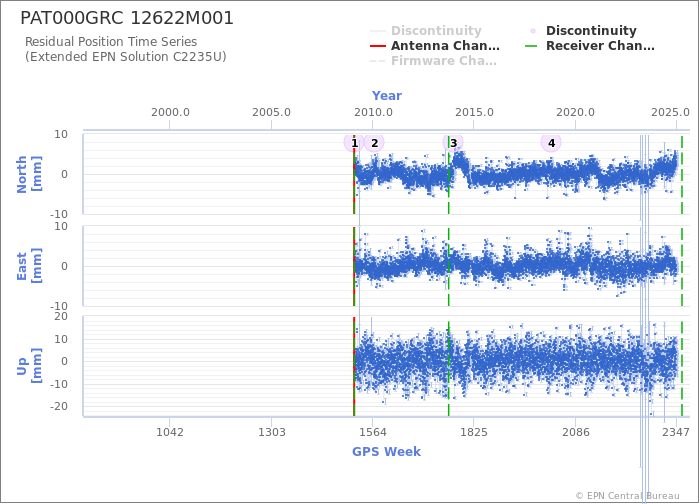700x504 pixels.
Task: Click the 2020.0 year tick label
Action: [575, 112]
